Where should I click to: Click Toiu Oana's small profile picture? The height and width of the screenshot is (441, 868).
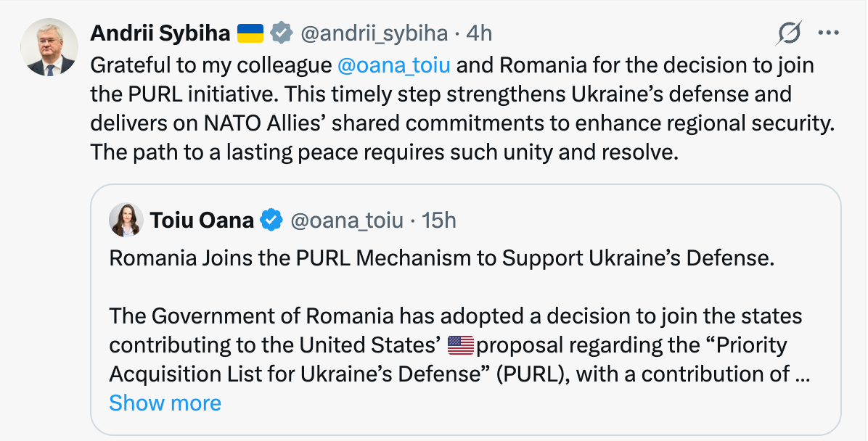[126, 220]
